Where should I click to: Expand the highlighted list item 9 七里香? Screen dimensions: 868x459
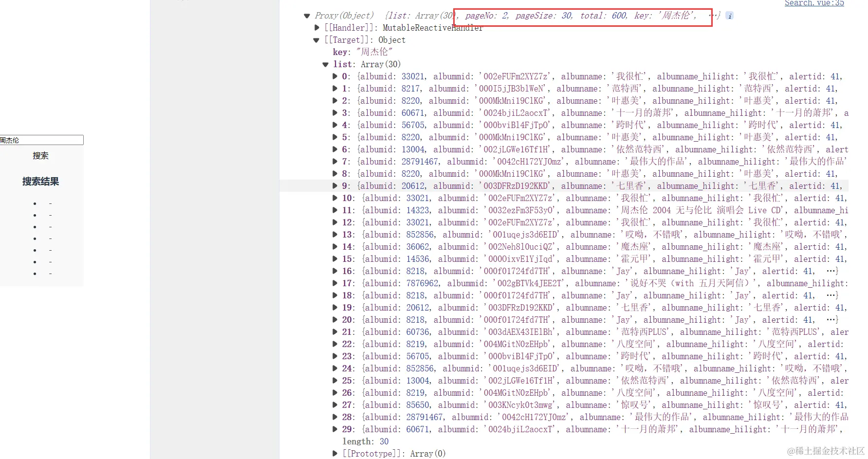coord(335,186)
